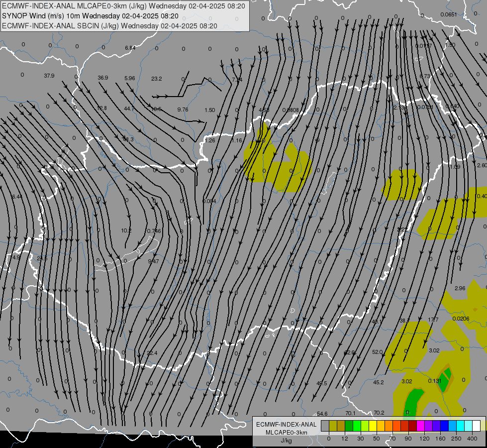Viewport: 487px width, 448px height.
Task: Click the amber legend swatch
Action: tap(381, 426)
